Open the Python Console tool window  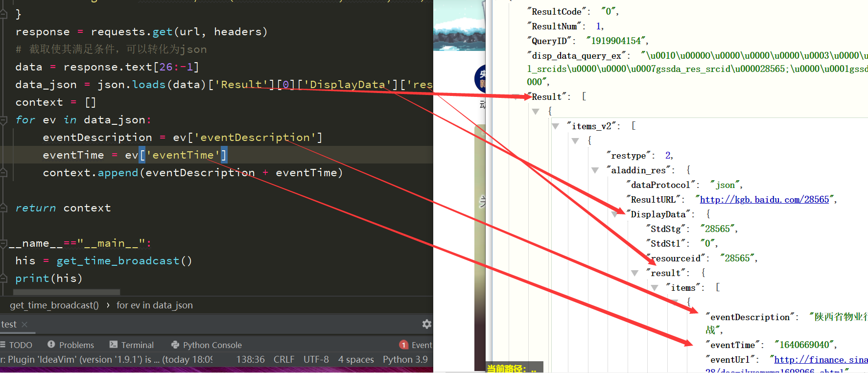click(206, 345)
